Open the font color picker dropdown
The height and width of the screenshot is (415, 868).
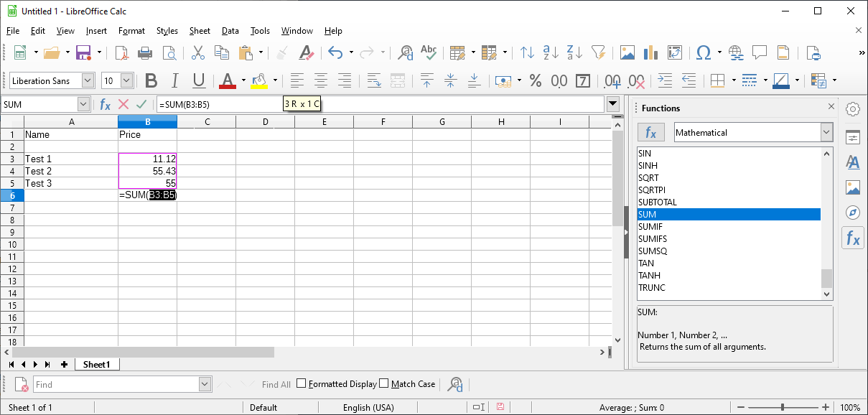coord(243,80)
